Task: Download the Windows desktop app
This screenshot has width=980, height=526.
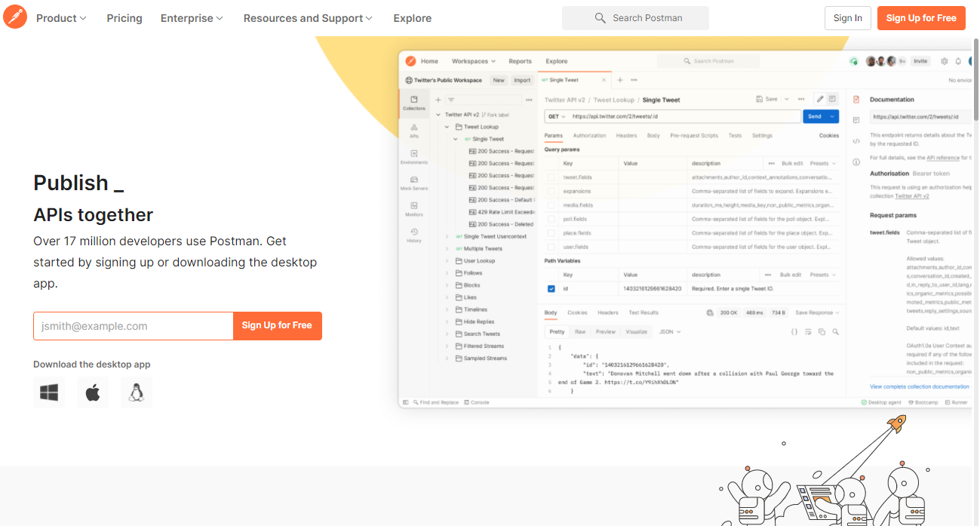Action: 49,392
